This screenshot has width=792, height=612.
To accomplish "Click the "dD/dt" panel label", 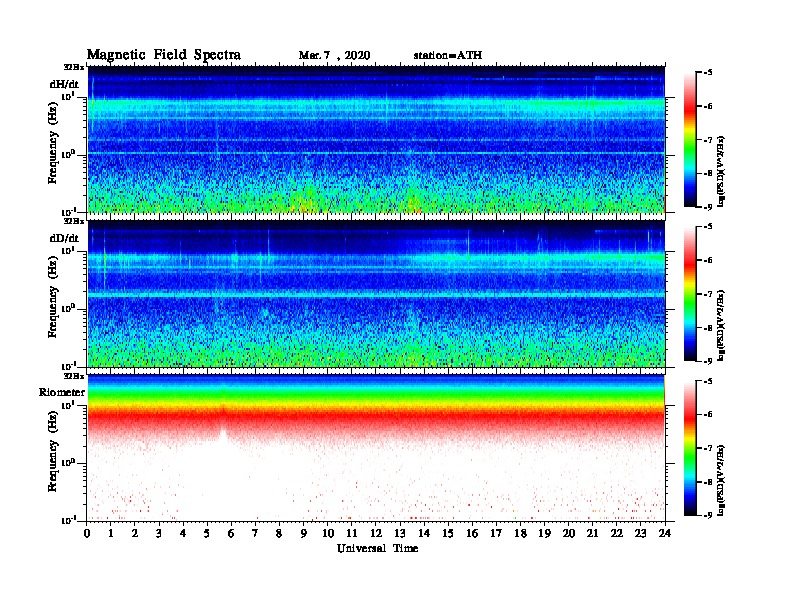I will 64,238.
